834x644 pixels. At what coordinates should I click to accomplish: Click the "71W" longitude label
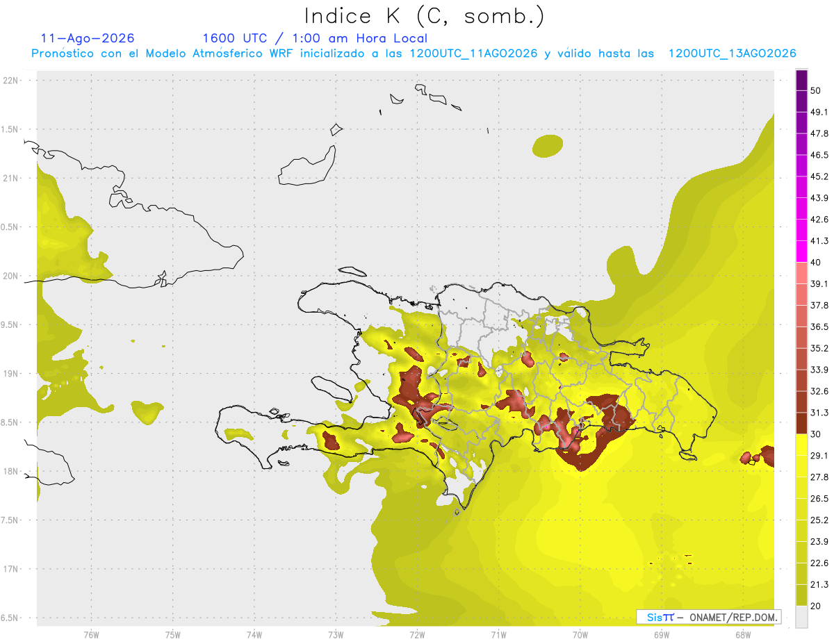click(498, 635)
